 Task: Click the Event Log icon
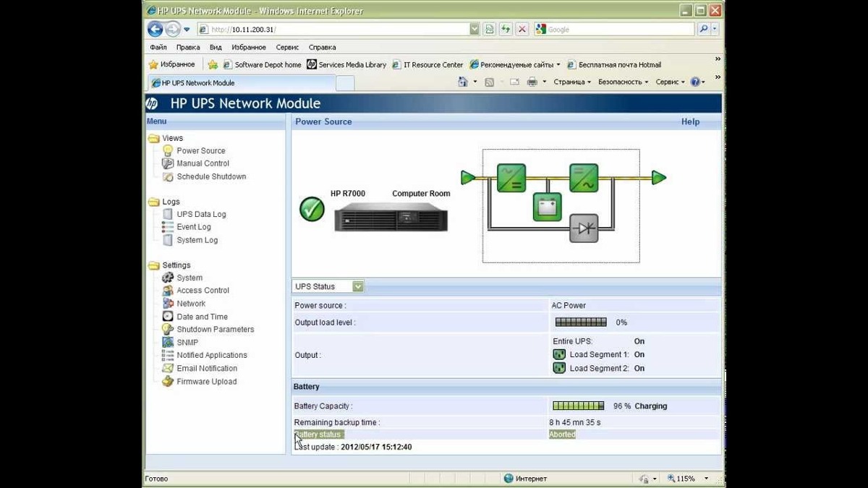pyautogui.click(x=168, y=227)
